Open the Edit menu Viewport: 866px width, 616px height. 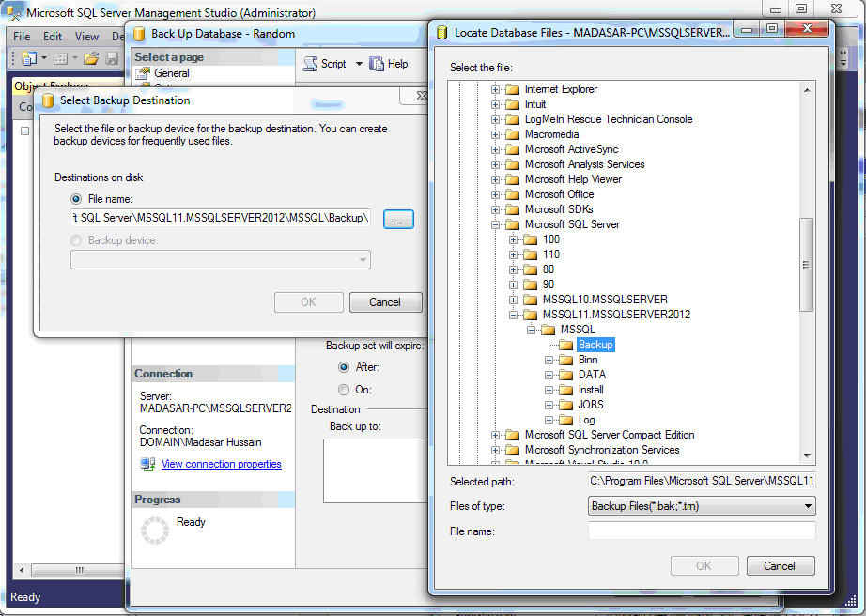pyautogui.click(x=53, y=37)
